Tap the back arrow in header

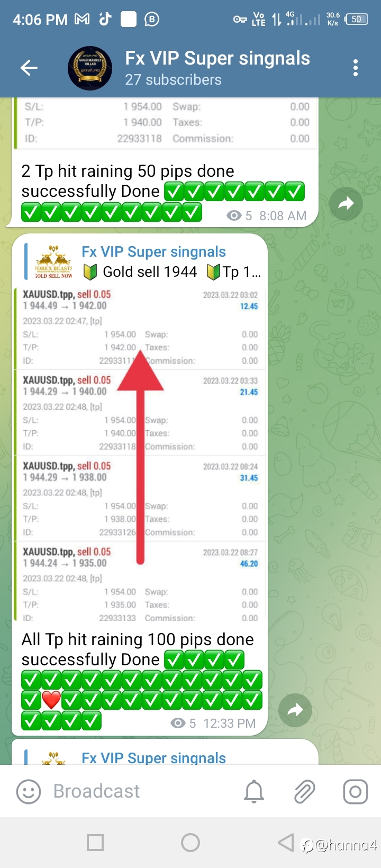[29, 68]
